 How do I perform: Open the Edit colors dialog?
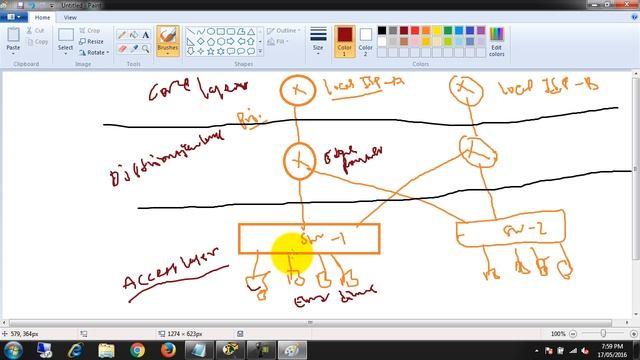pyautogui.click(x=496, y=41)
